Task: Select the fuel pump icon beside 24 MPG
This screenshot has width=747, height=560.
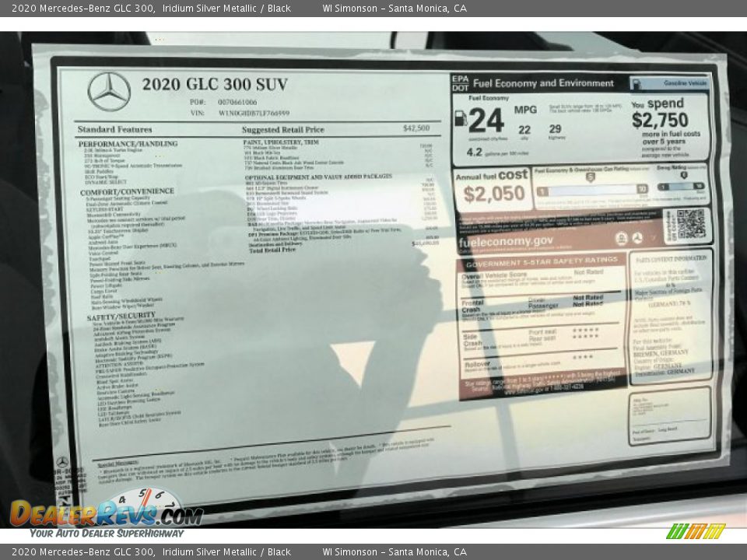Action: 459,118
